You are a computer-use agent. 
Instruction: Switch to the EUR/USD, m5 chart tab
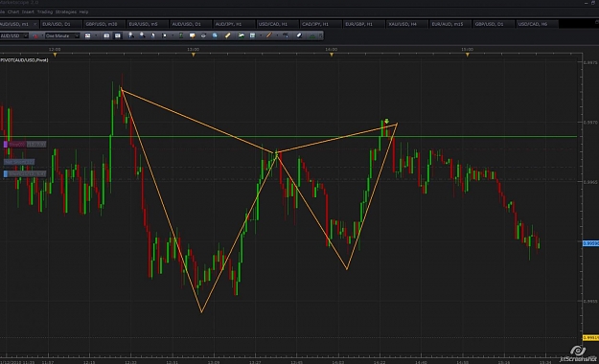(x=147, y=24)
